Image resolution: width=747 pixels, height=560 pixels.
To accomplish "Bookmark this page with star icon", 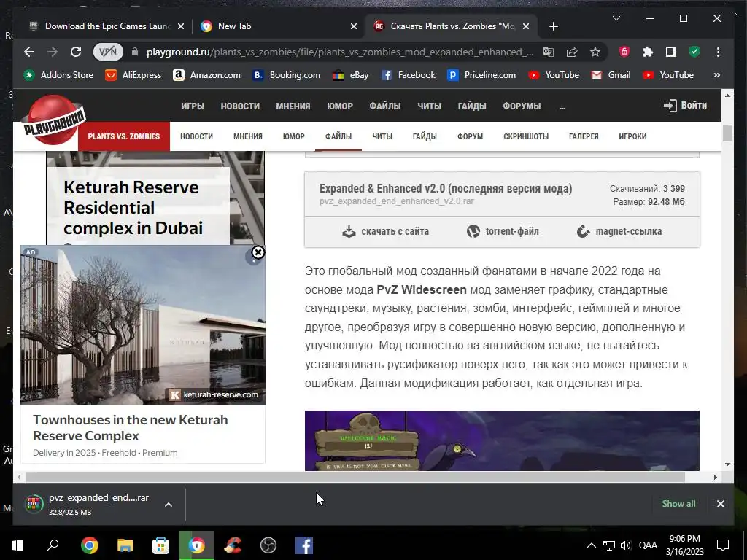I will point(595,52).
